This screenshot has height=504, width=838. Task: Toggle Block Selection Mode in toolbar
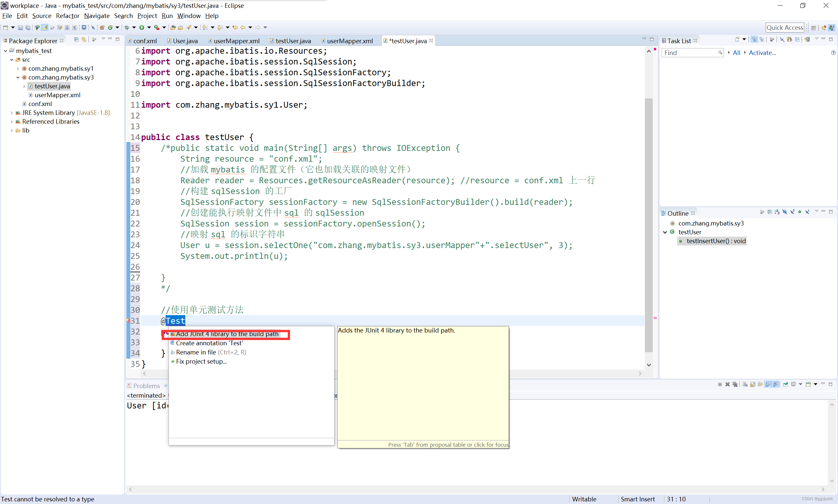pos(67,27)
